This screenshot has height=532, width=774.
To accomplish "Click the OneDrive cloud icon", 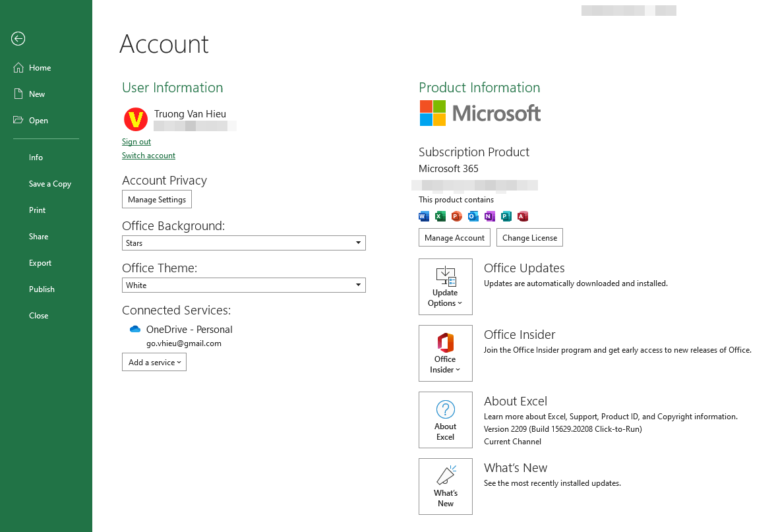I will [x=134, y=329].
